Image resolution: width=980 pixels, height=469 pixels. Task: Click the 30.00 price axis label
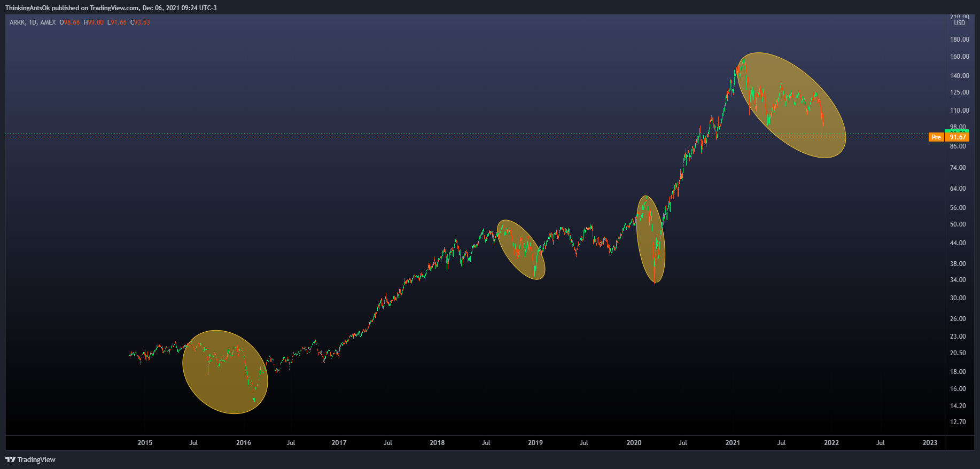(958, 298)
